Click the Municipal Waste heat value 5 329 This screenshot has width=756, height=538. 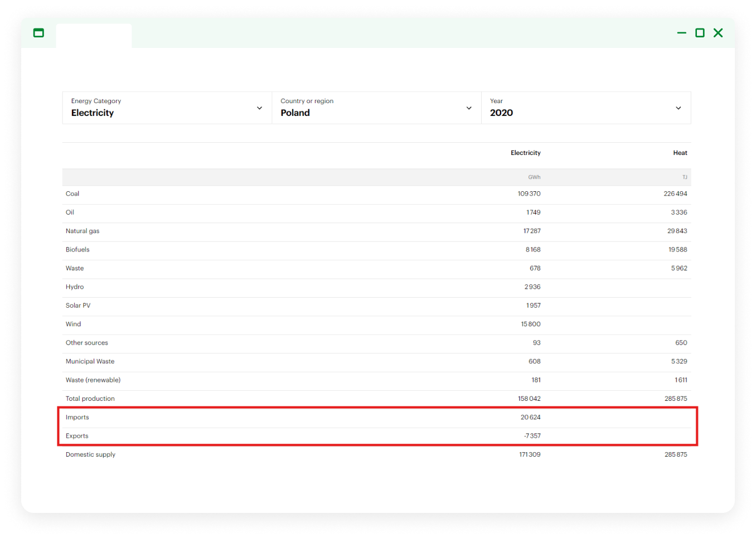tap(679, 361)
